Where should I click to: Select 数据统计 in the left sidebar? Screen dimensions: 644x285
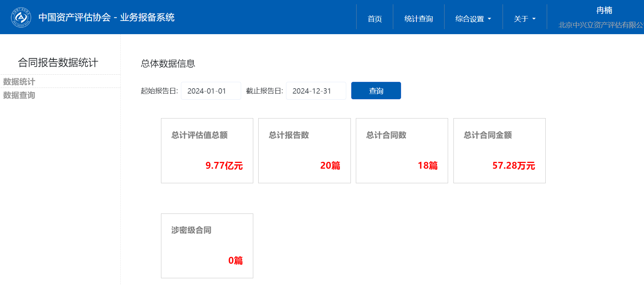click(x=19, y=81)
